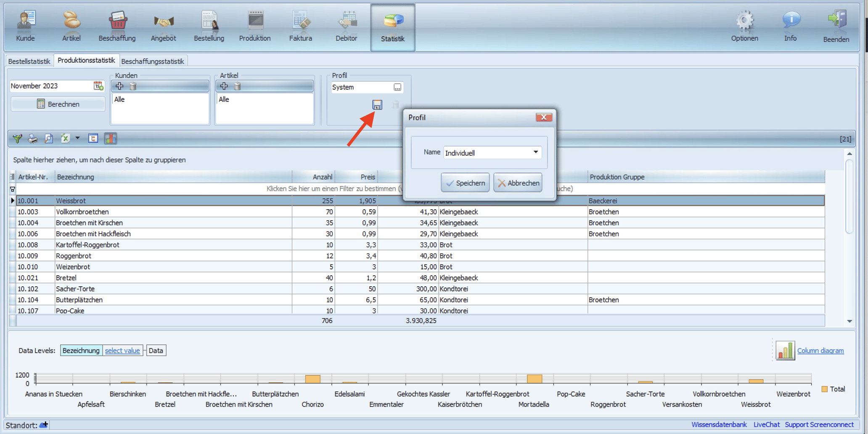Switch to the Beschaffungsstatistik tab
Viewport: 868px width, 434px height.
pos(153,61)
